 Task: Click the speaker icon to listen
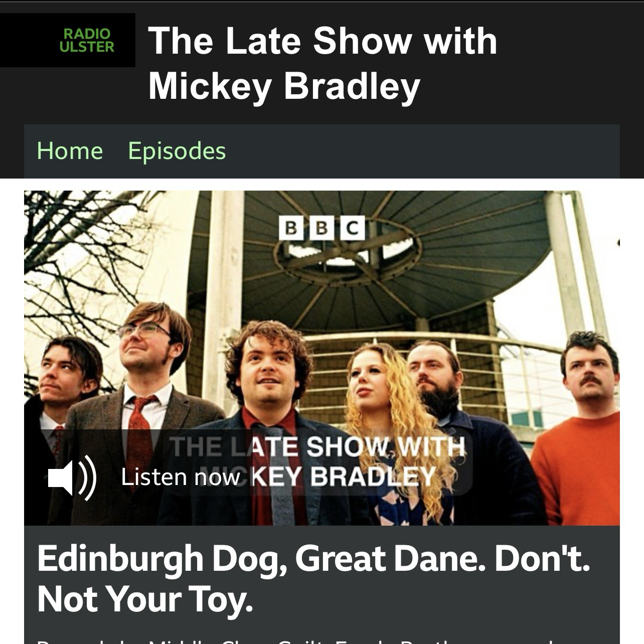click(x=72, y=477)
